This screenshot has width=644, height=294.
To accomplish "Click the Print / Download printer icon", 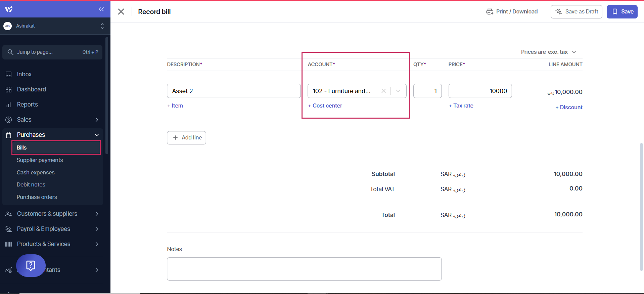I will (x=490, y=12).
